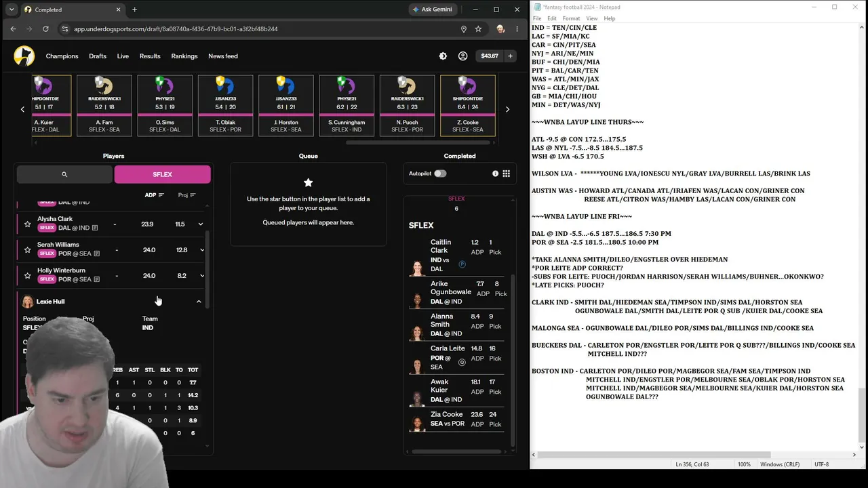This screenshot has width=868, height=488.
Task: Click the plus icon to add funds
Action: click(x=510, y=56)
